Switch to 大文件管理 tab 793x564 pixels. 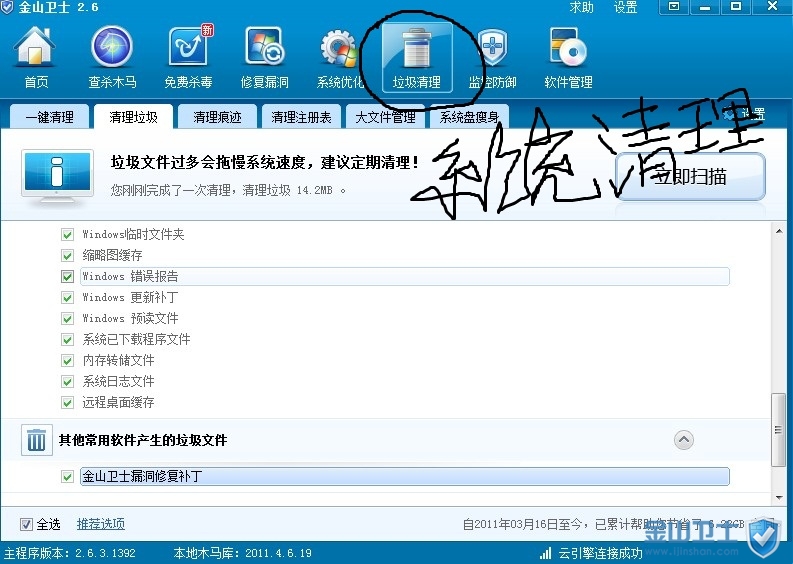(x=385, y=117)
